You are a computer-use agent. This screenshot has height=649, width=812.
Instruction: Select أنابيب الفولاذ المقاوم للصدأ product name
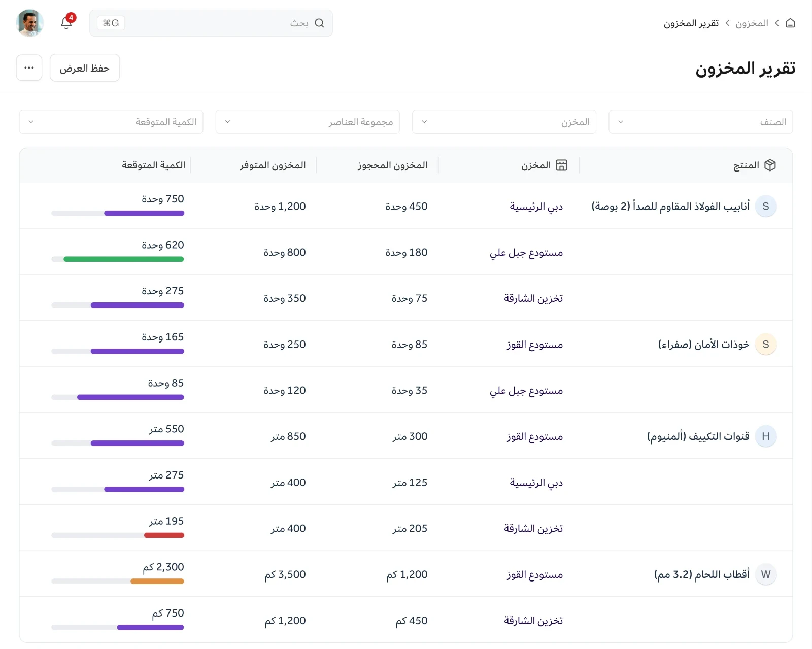(x=670, y=207)
